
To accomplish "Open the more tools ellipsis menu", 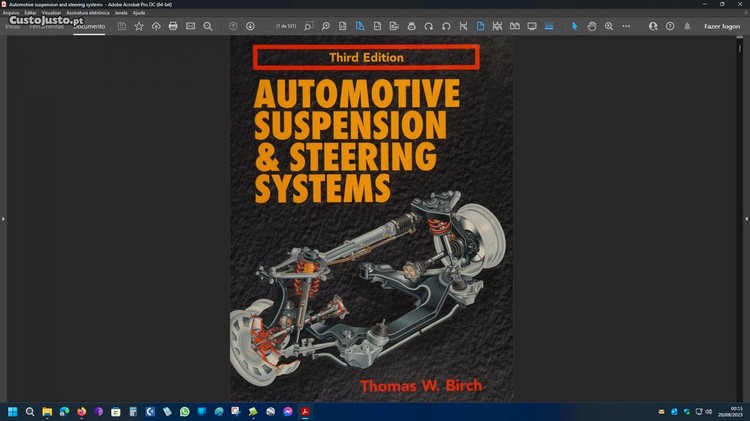I will [x=626, y=26].
